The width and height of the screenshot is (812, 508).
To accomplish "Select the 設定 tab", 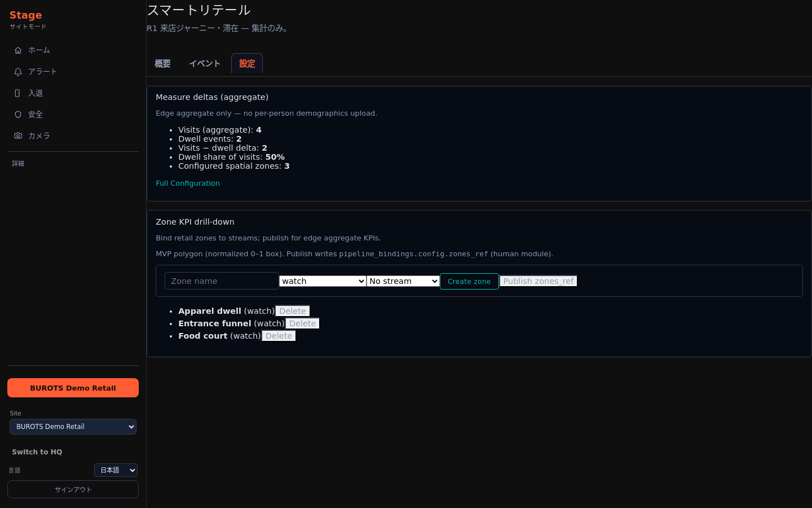I will pos(247,64).
